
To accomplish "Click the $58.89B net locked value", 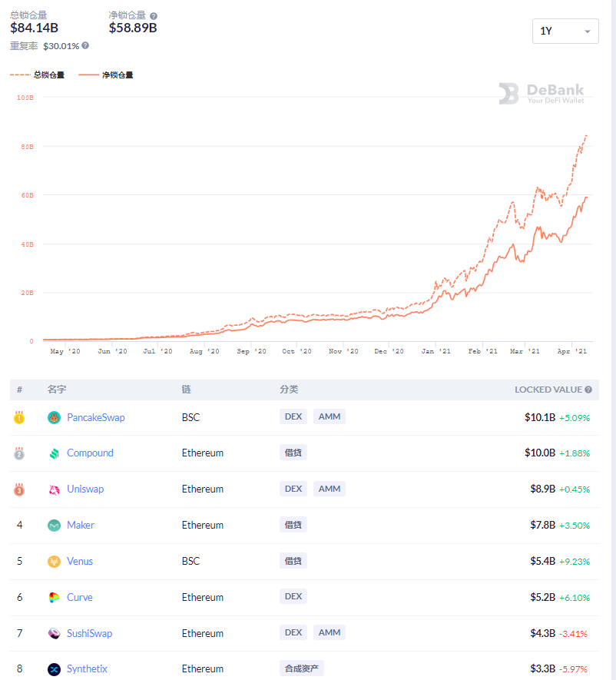I will point(133,28).
